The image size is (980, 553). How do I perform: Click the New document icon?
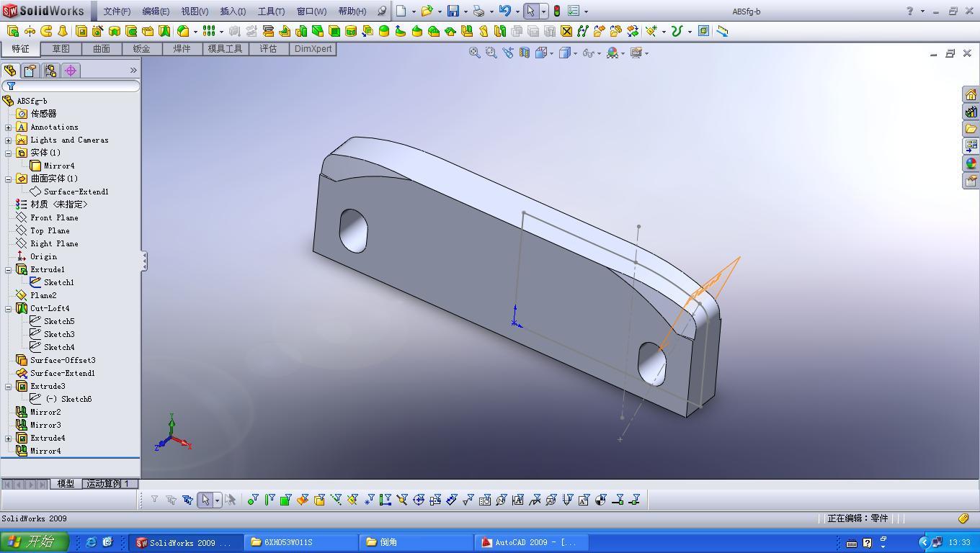pyautogui.click(x=401, y=11)
